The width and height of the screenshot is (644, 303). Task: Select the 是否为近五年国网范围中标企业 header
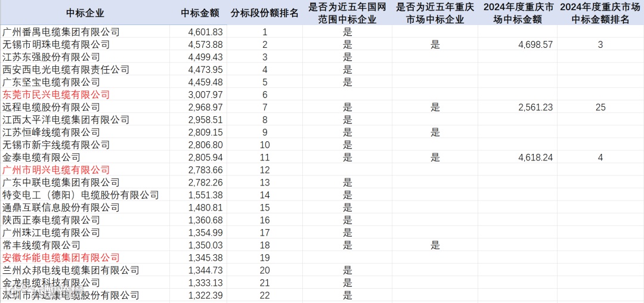point(348,13)
